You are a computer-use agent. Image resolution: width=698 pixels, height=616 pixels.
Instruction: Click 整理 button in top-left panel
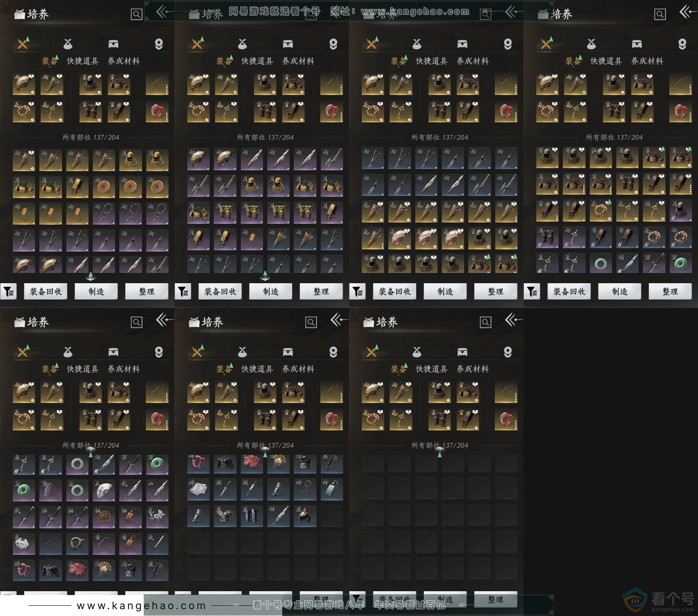click(147, 291)
